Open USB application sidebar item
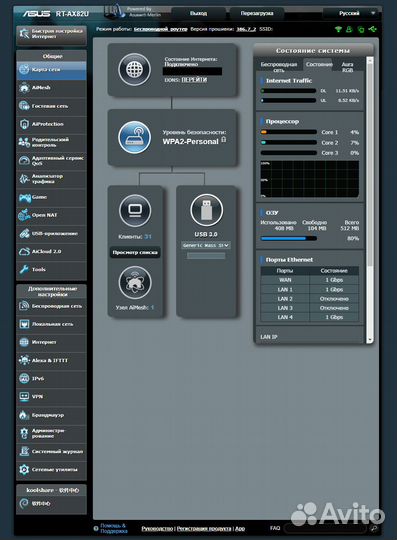The image size is (397, 540). point(51,234)
